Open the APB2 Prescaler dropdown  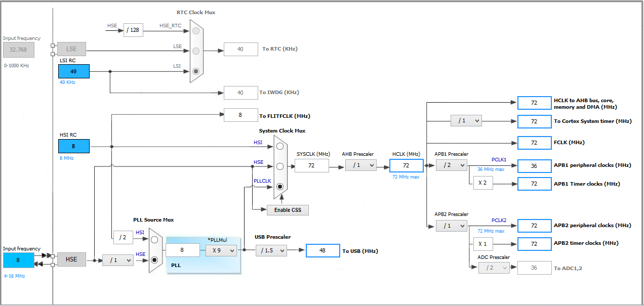[x=451, y=226]
